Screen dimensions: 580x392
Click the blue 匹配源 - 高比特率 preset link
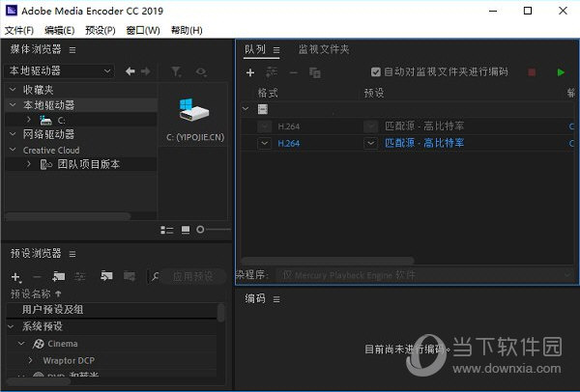point(424,143)
